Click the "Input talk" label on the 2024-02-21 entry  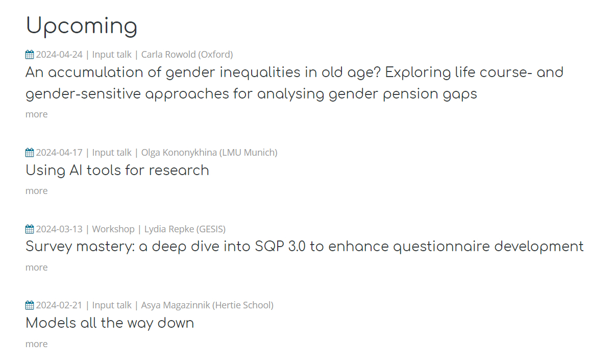[112, 305]
